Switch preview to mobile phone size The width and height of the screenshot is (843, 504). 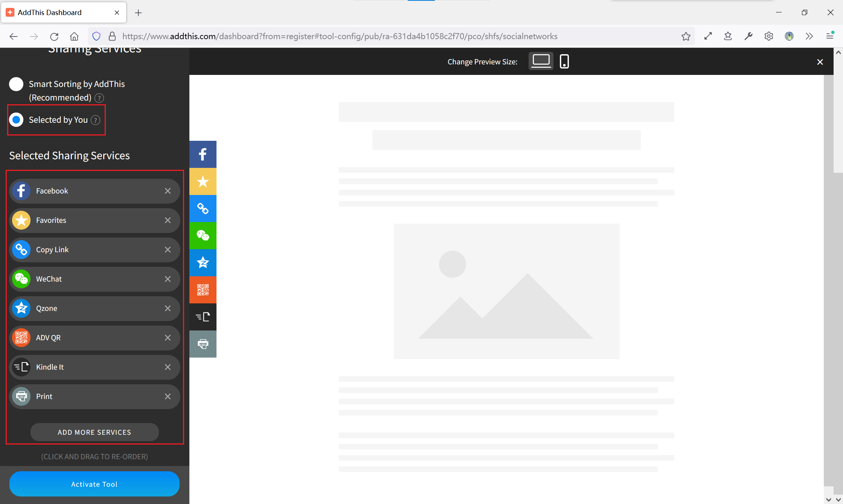(x=564, y=61)
